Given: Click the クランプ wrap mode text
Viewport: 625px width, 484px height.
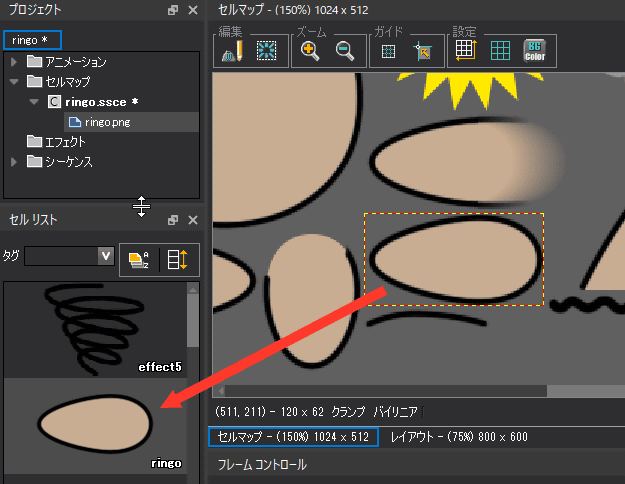Looking at the screenshot, I should [x=348, y=411].
